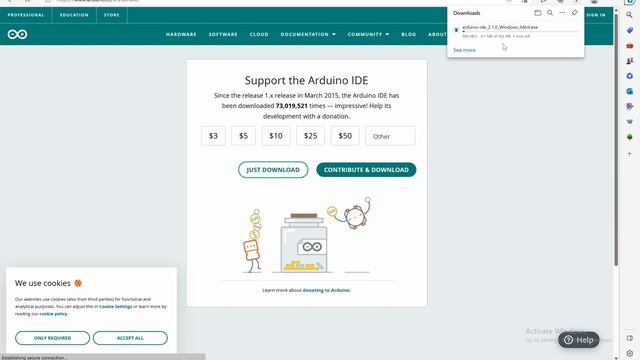Viewport: 640px width, 360px height.
Task: Select the $10 donation amount
Action: pyautogui.click(x=276, y=136)
